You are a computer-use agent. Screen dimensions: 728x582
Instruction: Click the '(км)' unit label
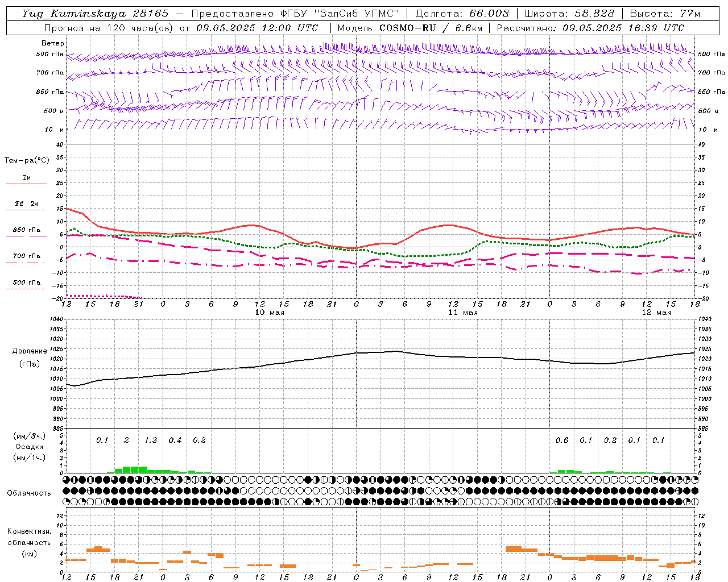point(29,554)
